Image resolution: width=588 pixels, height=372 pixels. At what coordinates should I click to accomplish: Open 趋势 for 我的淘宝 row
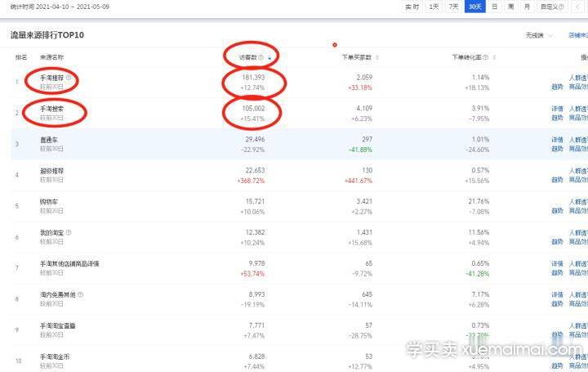pyautogui.click(x=557, y=242)
